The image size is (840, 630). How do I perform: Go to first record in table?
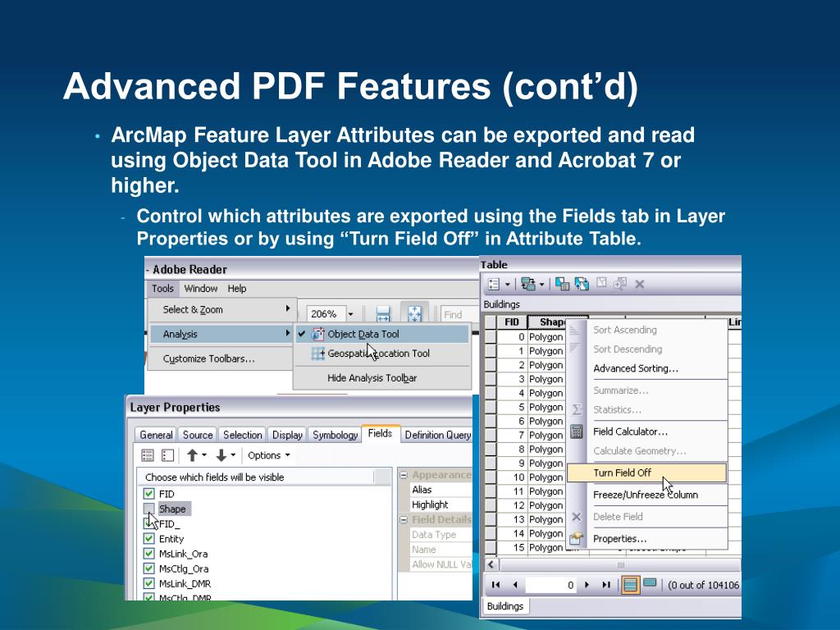point(495,584)
